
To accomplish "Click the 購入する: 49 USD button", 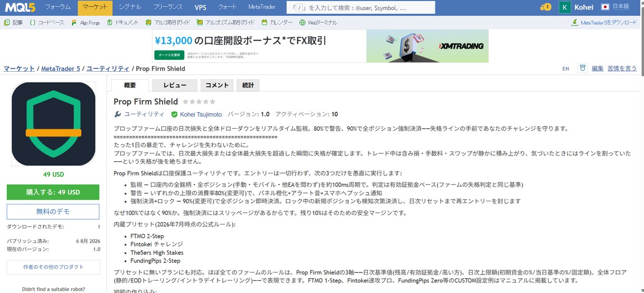I will click(53, 192).
